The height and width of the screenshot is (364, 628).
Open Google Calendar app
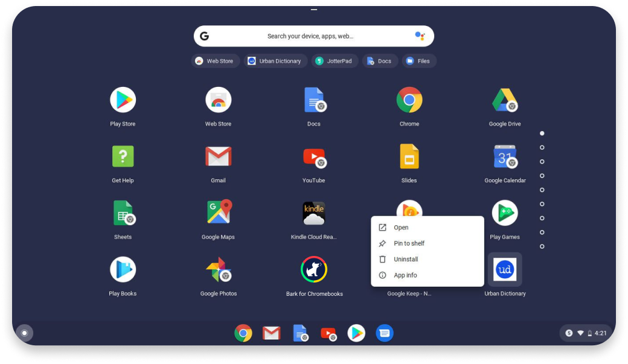point(504,157)
